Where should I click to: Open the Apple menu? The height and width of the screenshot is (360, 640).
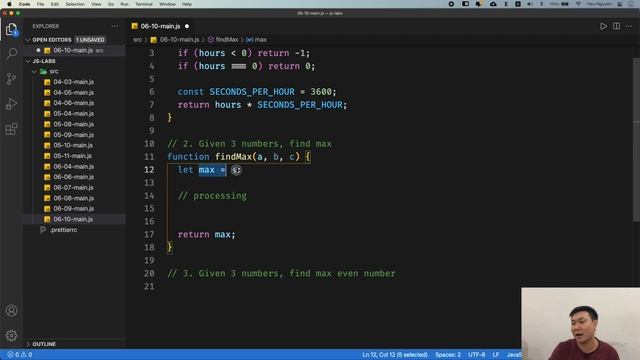point(9,4)
